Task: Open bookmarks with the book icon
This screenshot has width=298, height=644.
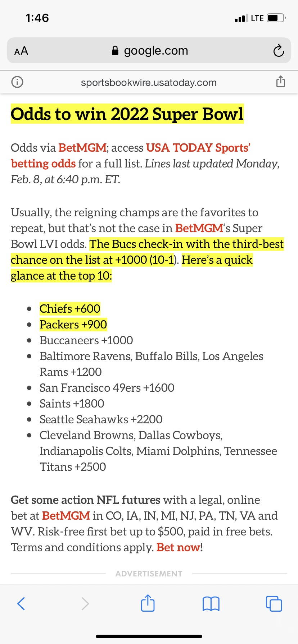Action: [x=211, y=604]
